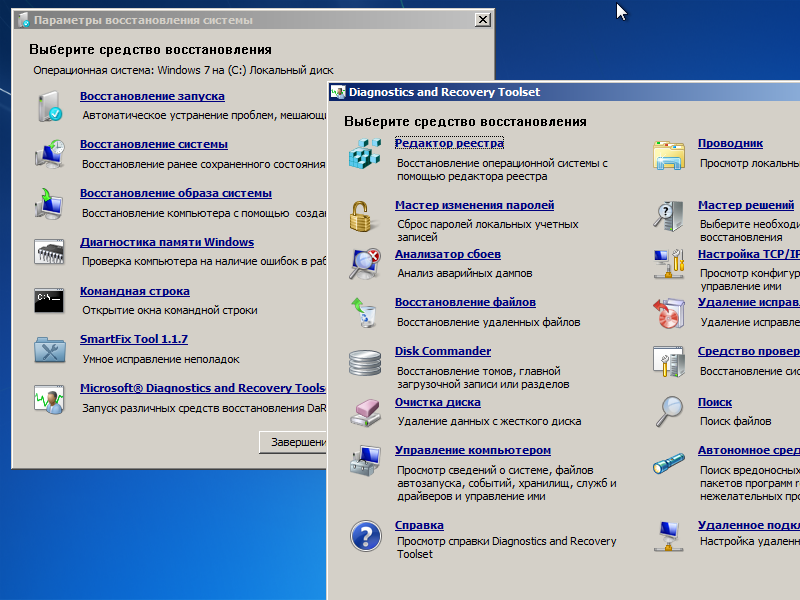Click the Hotfix Uninstall red disc icon

click(x=668, y=313)
